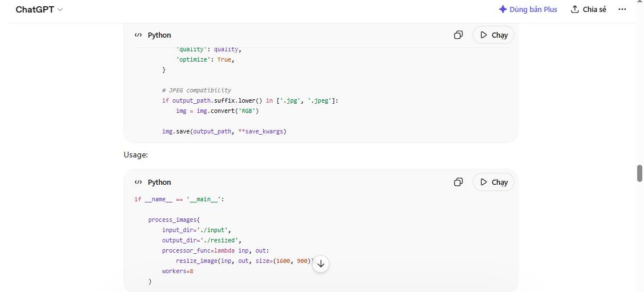Click the if __name__ == '__main__' line
The height and width of the screenshot is (292, 644).
179,199
